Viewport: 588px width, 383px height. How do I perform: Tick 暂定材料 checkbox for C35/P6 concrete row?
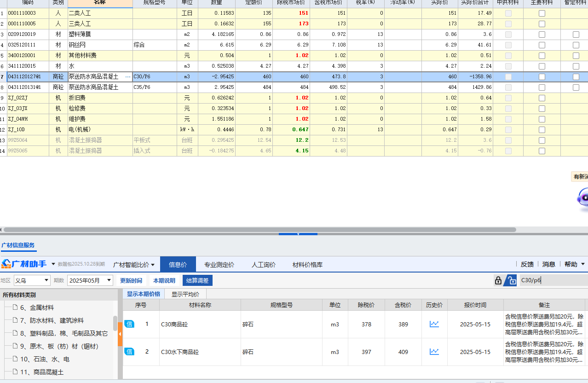pos(576,87)
